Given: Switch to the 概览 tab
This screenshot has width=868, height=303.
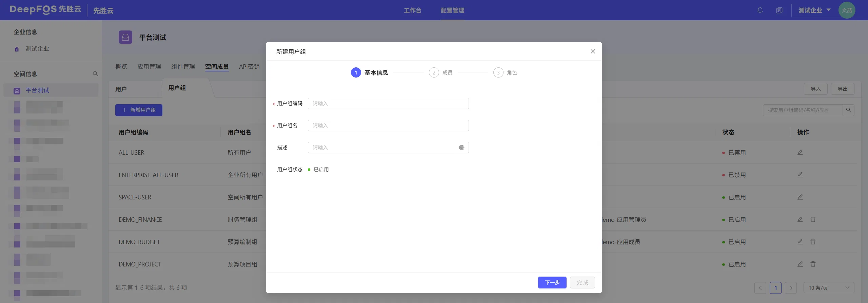Looking at the screenshot, I should pyautogui.click(x=121, y=67).
